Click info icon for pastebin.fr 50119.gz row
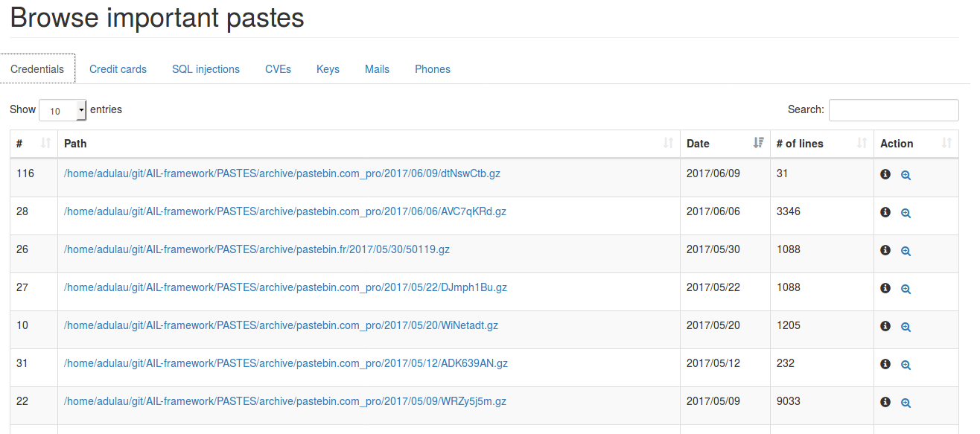 pyautogui.click(x=885, y=250)
